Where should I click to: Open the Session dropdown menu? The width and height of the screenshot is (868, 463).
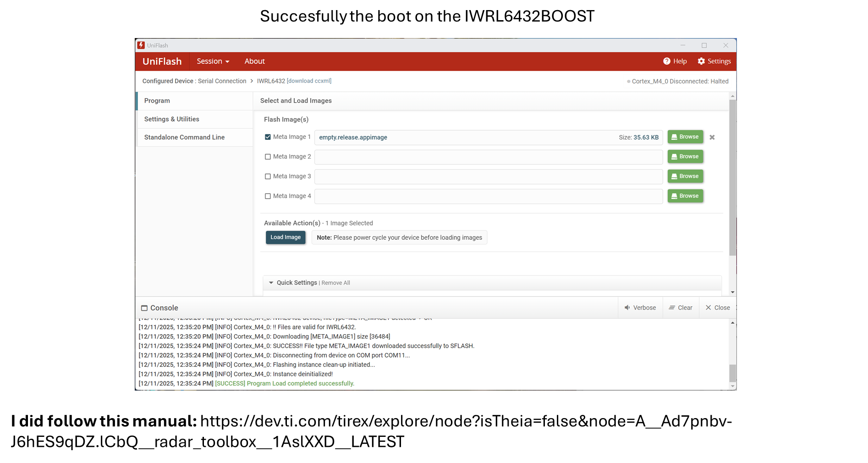(213, 61)
